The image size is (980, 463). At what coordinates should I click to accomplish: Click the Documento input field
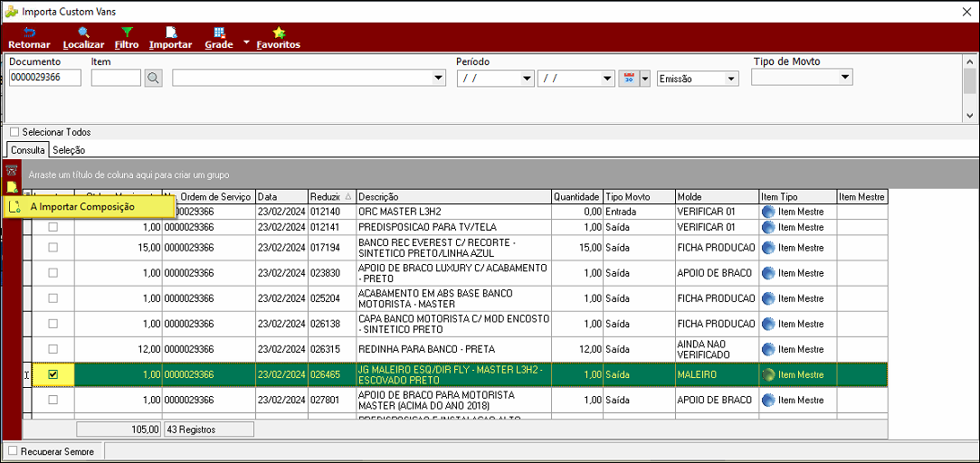[45, 78]
